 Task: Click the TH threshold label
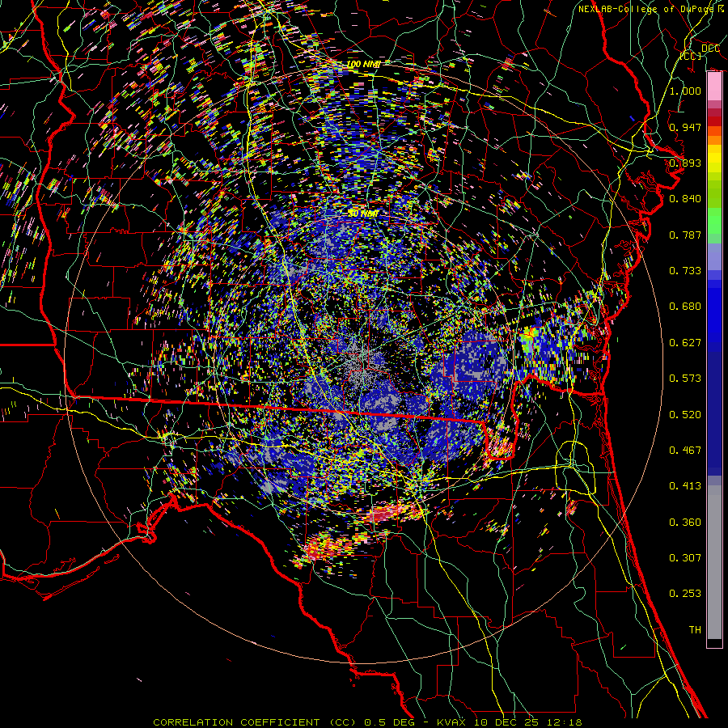[x=695, y=630]
